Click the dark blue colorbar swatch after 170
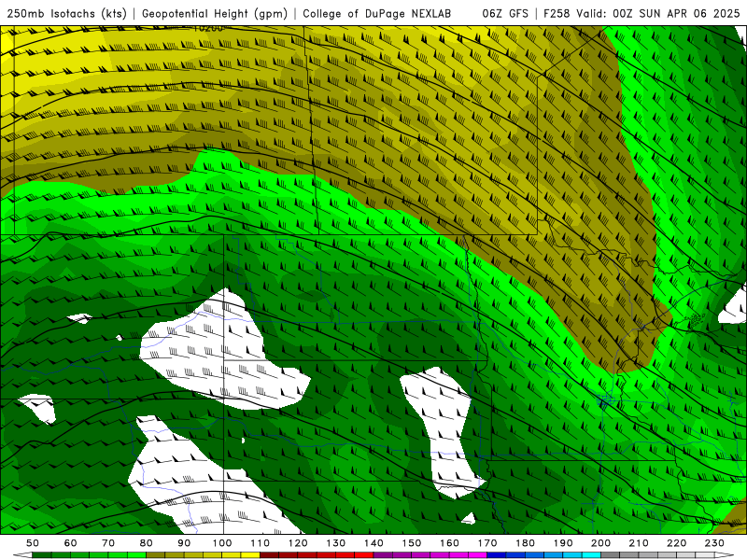Screen dimensions: 747x560 tap(497, 555)
